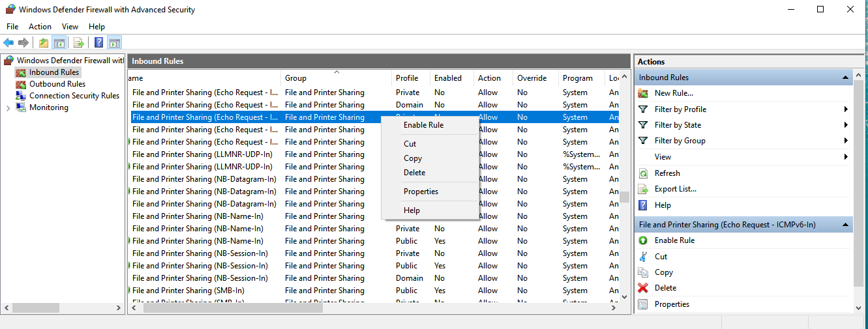Click the Properties icon in Actions pane

point(643,304)
